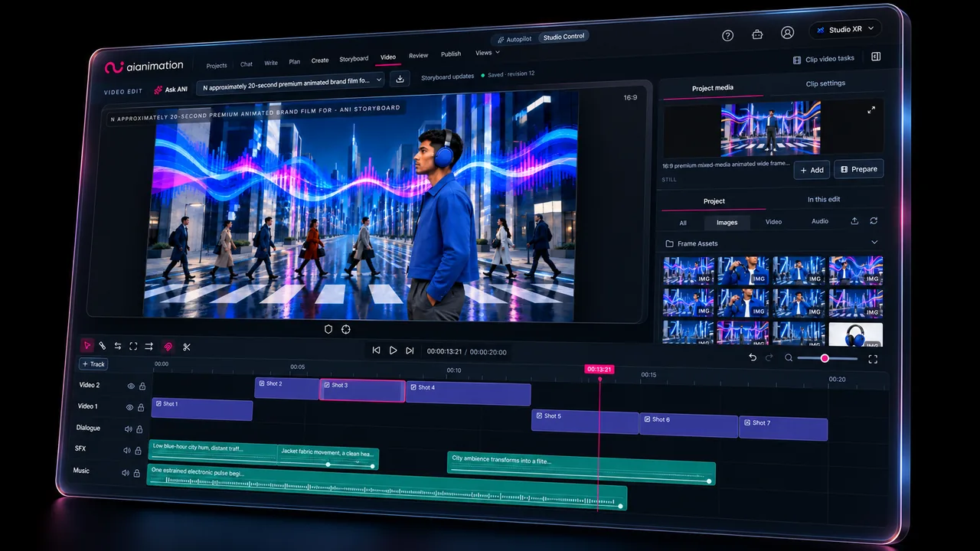Viewport: 980px width, 551px height.
Task: Collapse the Frame Assets folder
Action: point(874,243)
